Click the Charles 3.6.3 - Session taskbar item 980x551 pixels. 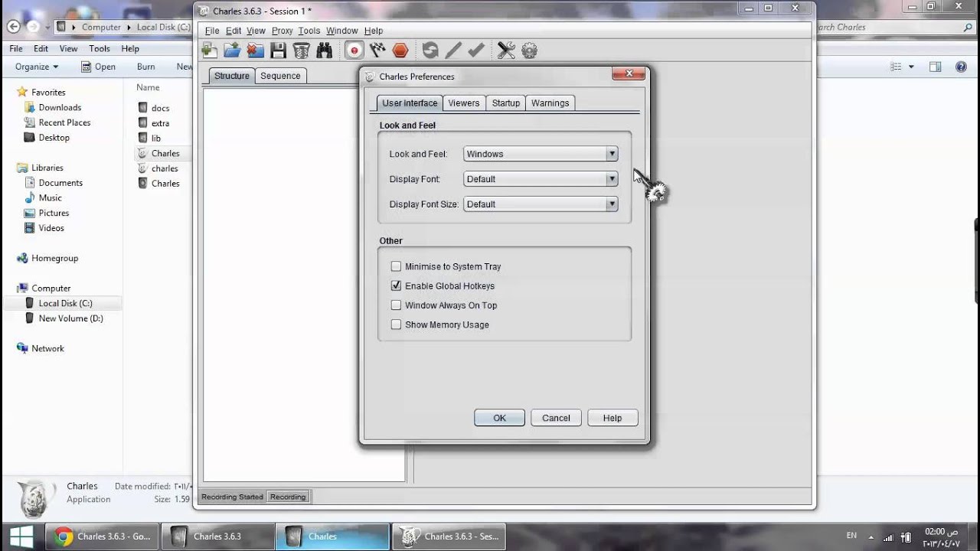(450, 536)
